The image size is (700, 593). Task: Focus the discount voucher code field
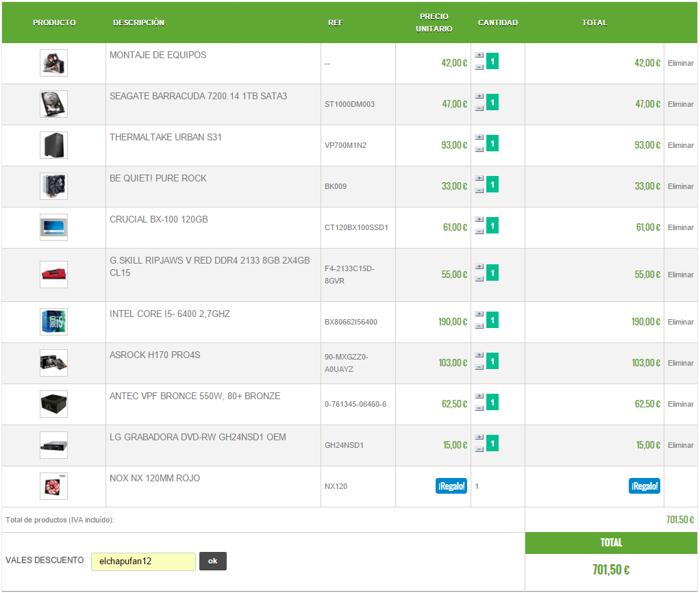(x=143, y=562)
